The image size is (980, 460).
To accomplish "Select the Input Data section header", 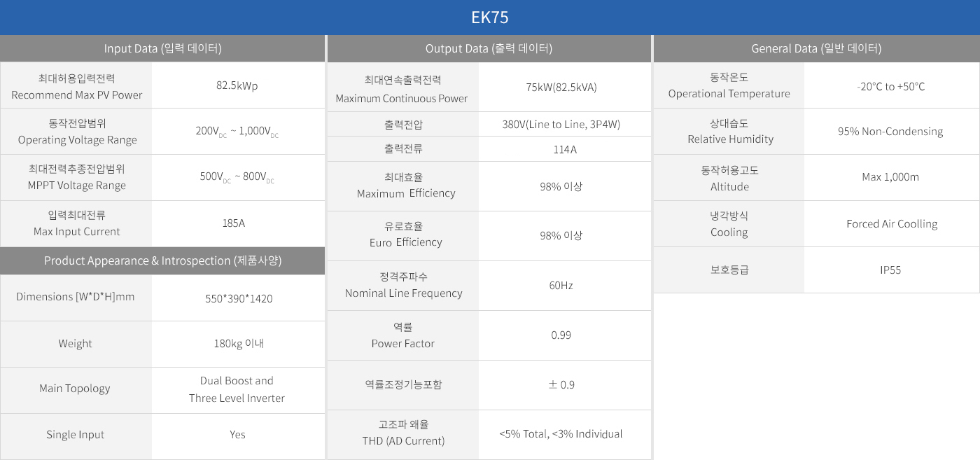I will pyautogui.click(x=162, y=48).
